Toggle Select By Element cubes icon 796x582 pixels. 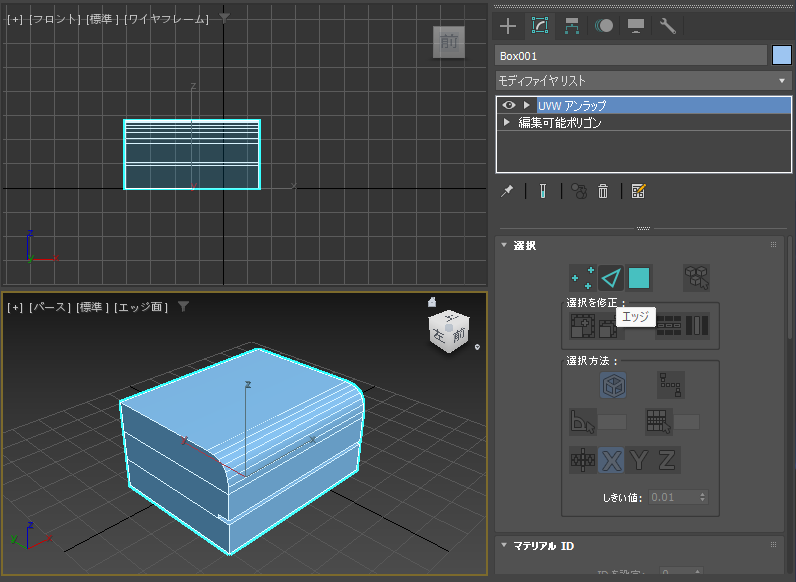tap(696, 278)
